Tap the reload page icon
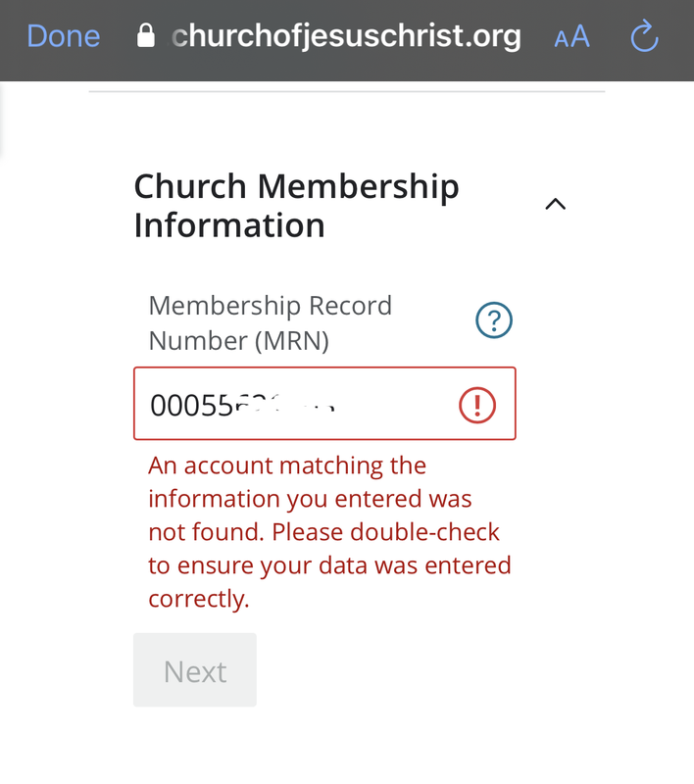This screenshot has width=694, height=784. [x=644, y=35]
